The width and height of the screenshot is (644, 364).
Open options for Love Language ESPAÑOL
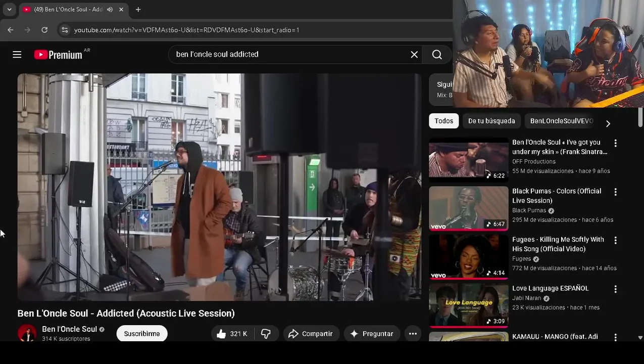[x=615, y=289]
